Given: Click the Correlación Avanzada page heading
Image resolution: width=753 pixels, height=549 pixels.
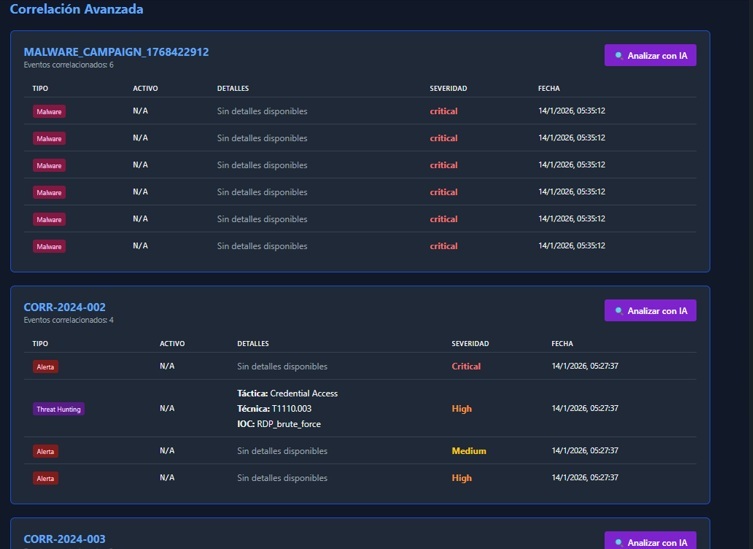Looking at the screenshot, I should pos(76,10).
